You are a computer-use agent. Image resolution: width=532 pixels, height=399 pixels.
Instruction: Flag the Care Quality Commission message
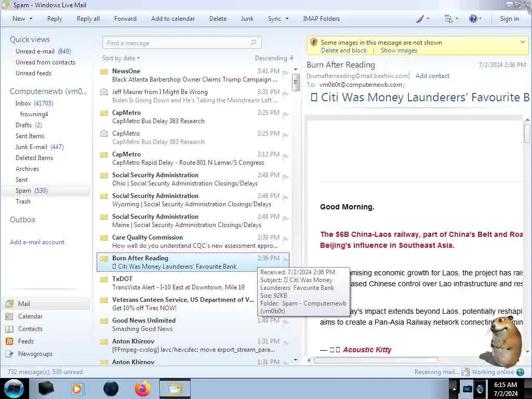(286, 239)
